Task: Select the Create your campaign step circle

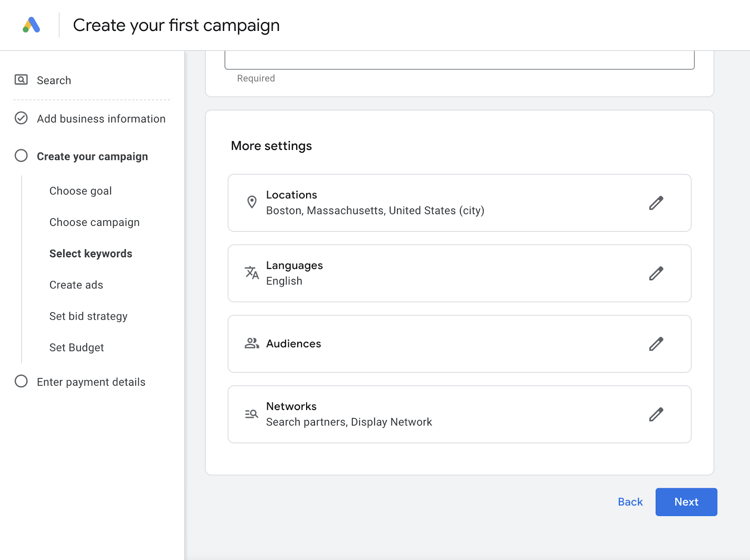Action: pos(21,156)
